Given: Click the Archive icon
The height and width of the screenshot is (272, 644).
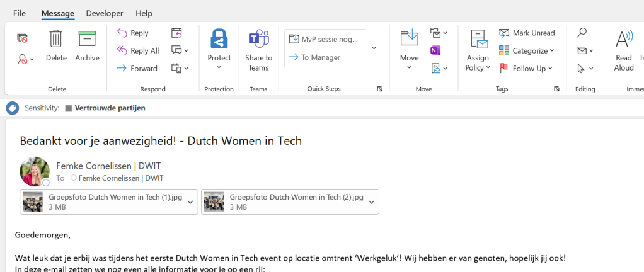Looking at the screenshot, I should point(87,39).
